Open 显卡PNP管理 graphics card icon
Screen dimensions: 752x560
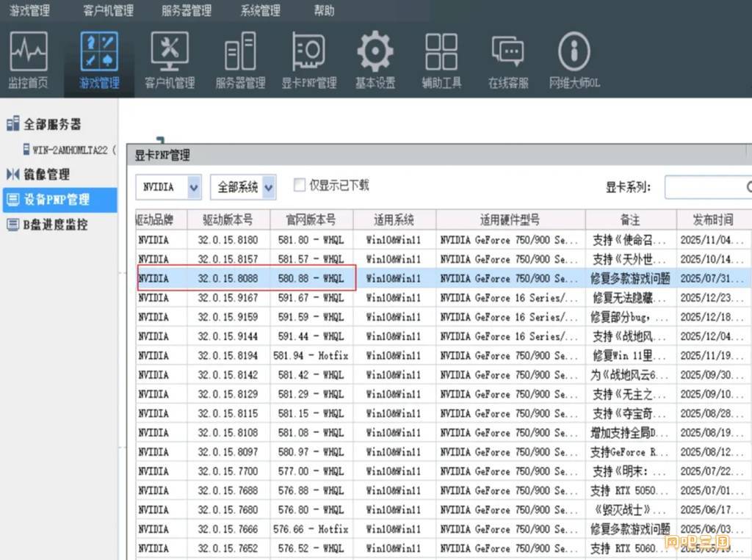pos(309,60)
